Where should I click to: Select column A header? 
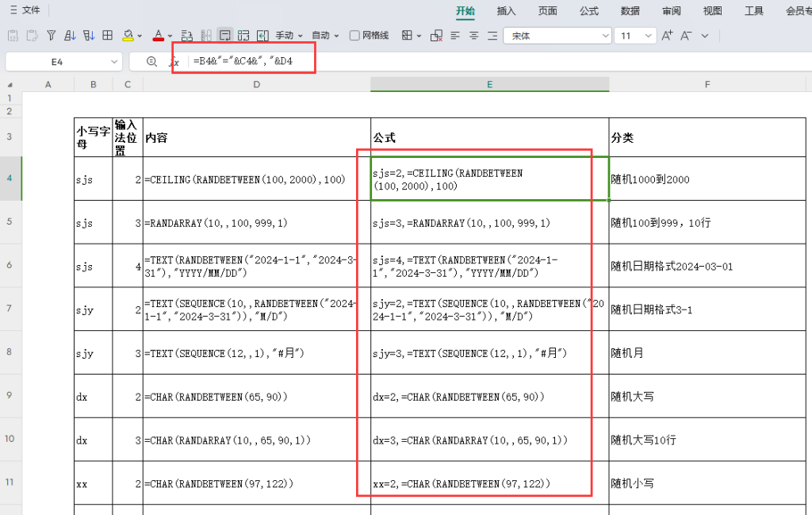pos(48,84)
